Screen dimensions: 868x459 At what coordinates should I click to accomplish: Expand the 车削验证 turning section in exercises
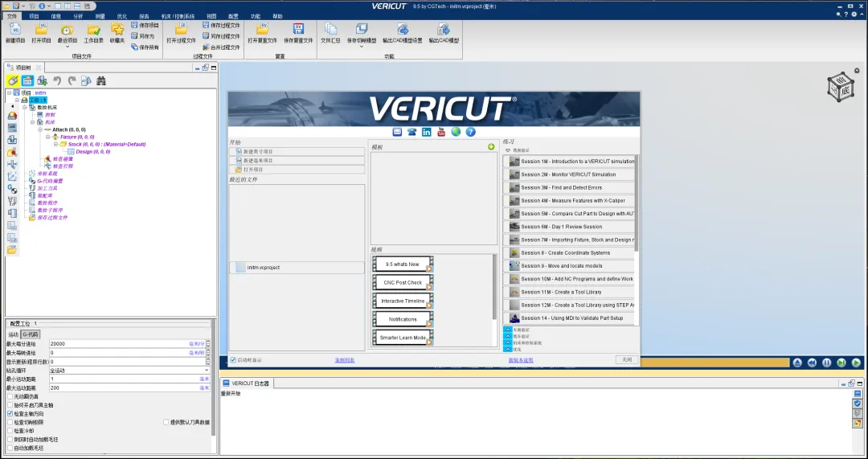508,330
